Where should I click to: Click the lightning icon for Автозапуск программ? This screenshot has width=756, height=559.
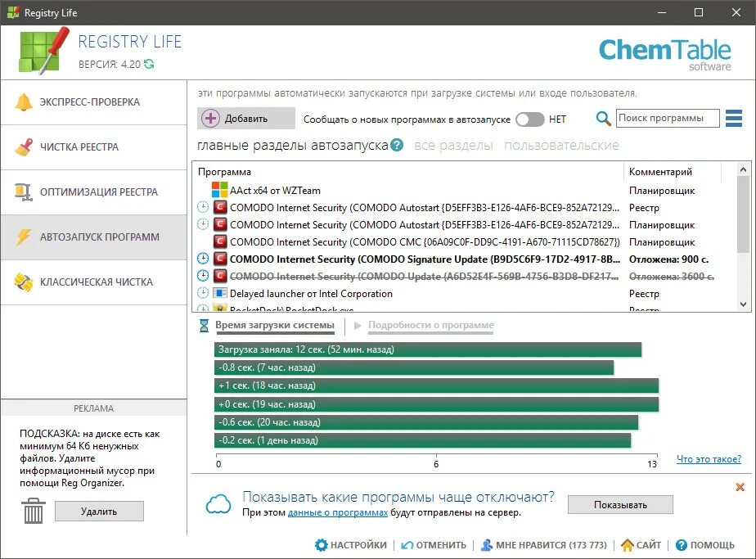point(23,237)
